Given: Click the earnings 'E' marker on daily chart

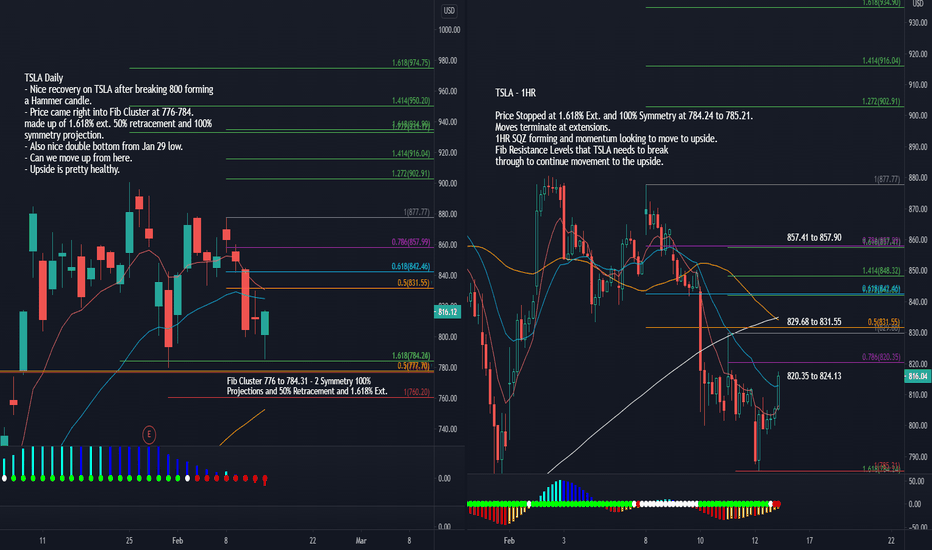Looking at the screenshot, I should coord(149,435).
